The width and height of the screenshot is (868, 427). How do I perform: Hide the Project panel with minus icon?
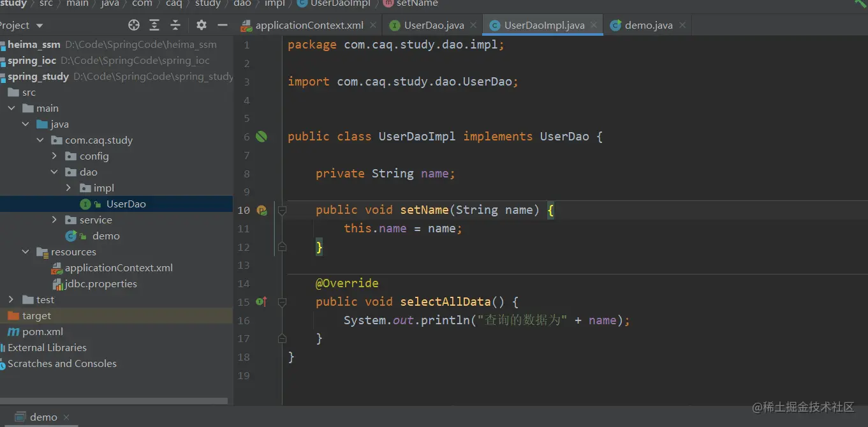pos(223,25)
